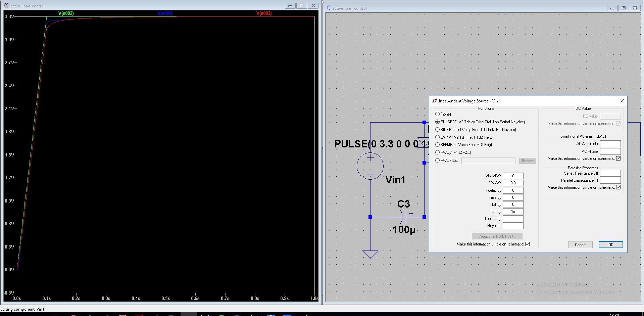Click the Vin1 label in schematic
Viewport: 644px width, 316px height.
395,180
